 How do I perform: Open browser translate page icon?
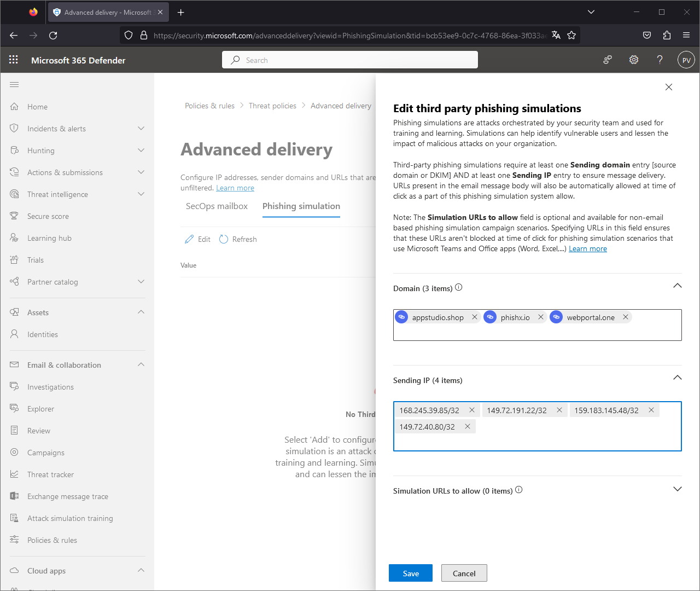(x=556, y=35)
